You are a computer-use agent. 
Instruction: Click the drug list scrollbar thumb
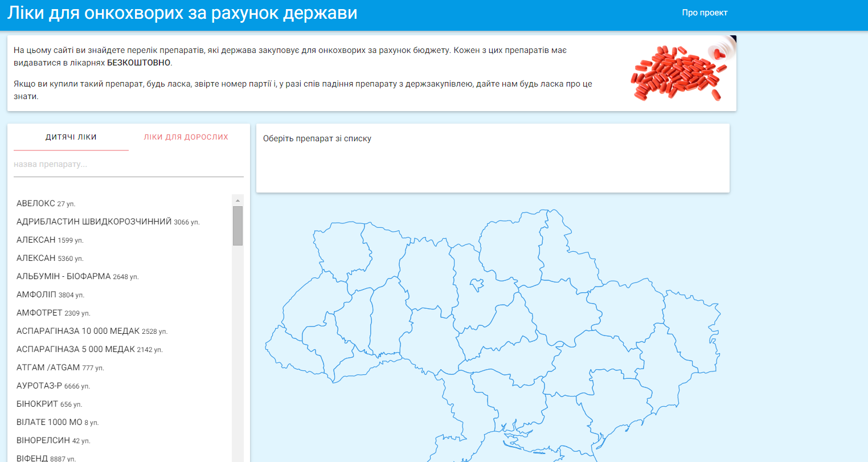coord(238,226)
